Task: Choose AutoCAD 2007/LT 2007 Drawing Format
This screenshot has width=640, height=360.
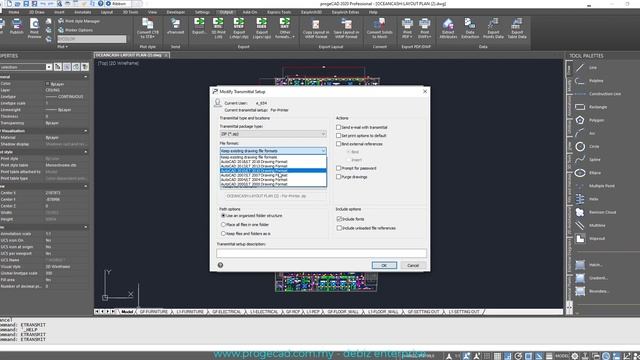Action: [x=273, y=175]
